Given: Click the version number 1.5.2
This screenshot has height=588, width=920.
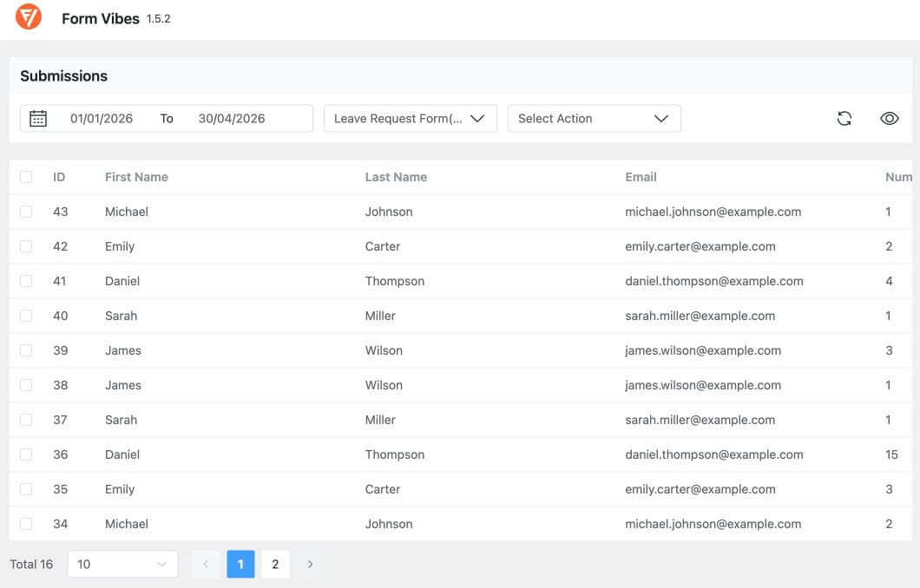Looking at the screenshot, I should (x=159, y=19).
